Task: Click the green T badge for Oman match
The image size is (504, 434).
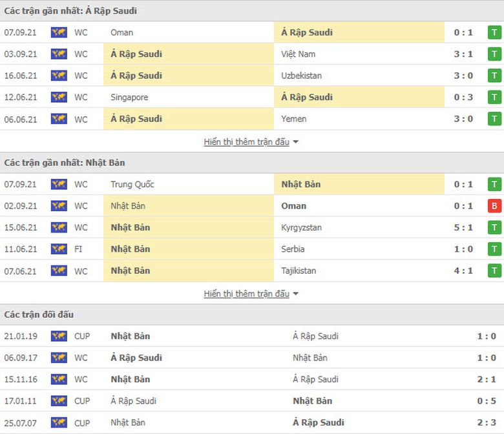Action: [494, 32]
